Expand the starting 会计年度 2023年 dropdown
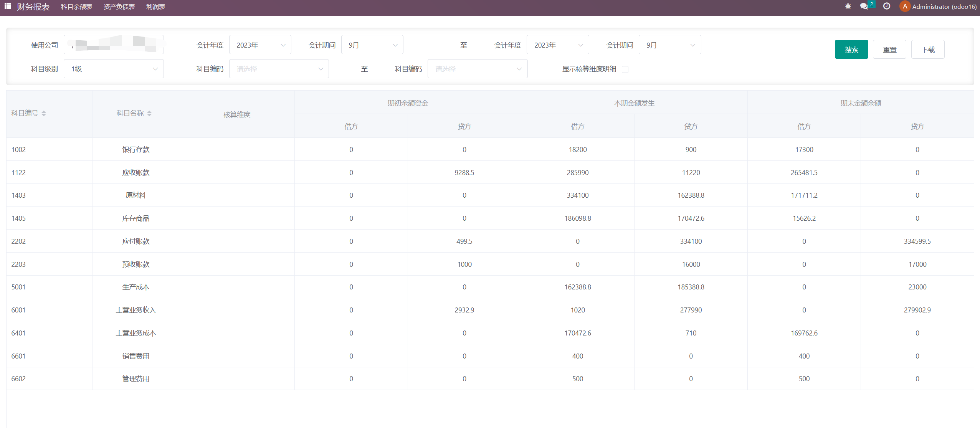The image size is (980, 428). click(x=260, y=45)
